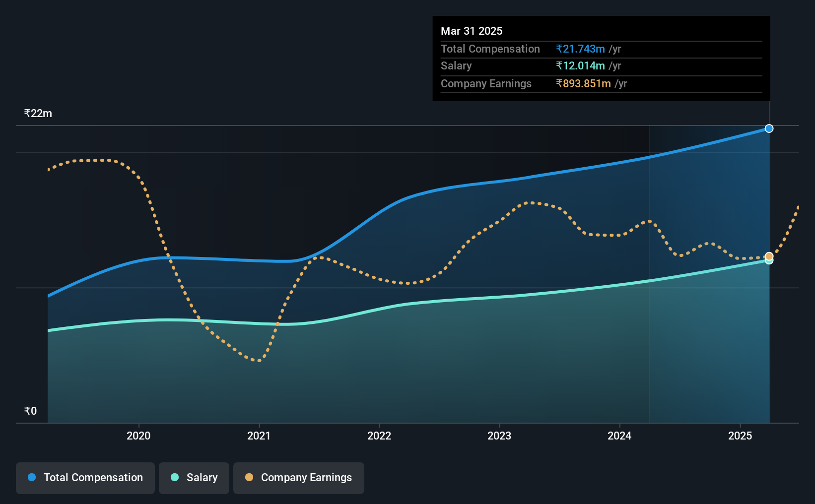Click the ₹21.743m total compensation value
The image size is (815, 504).
click(580, 49)
